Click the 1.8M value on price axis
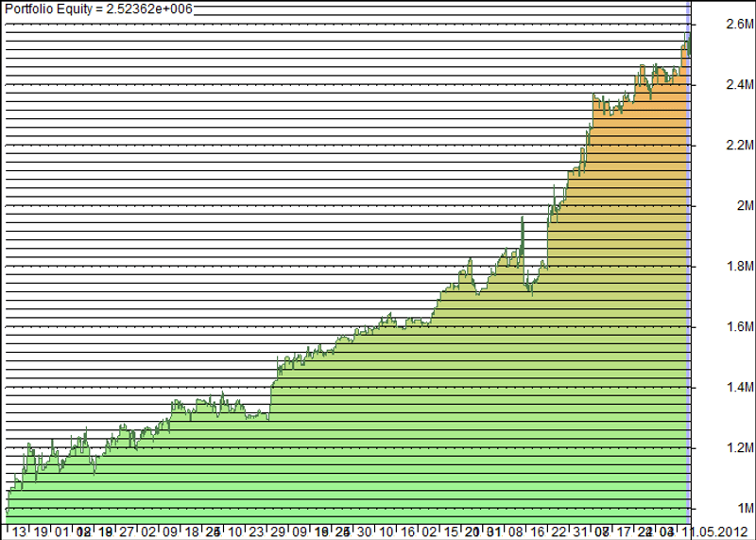Screen dimensions: 756x540 (x=739, y=267)
